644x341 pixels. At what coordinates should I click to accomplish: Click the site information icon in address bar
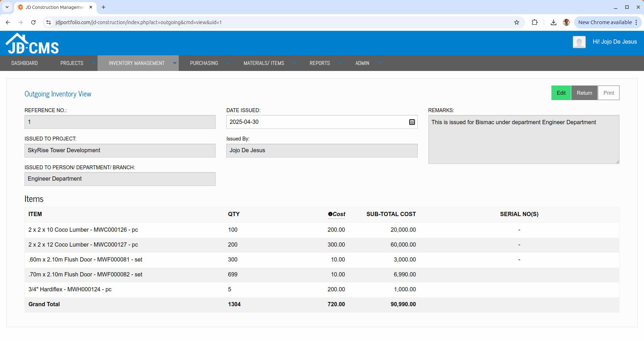[49, 22]
